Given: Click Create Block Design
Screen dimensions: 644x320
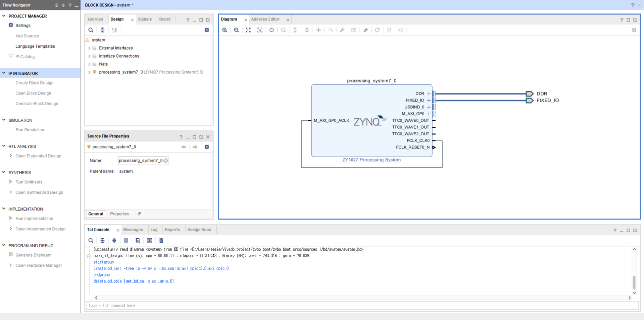Looking at the screenshot, I should point(34,83).
